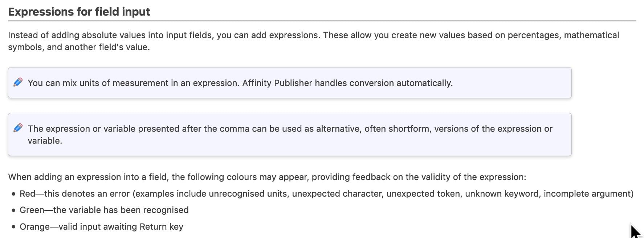644x238 pixels.
Task: Select the note about the expression after the comma
Action: click(290, 135)
